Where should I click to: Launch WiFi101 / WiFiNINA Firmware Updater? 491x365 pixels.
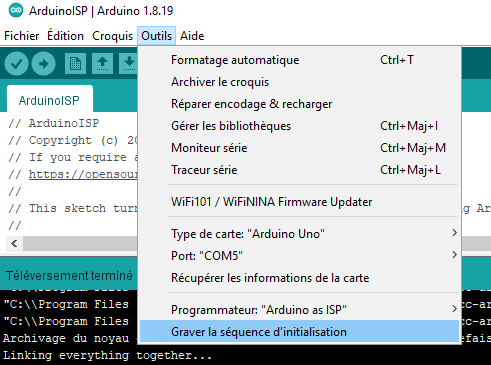point(299,202)
